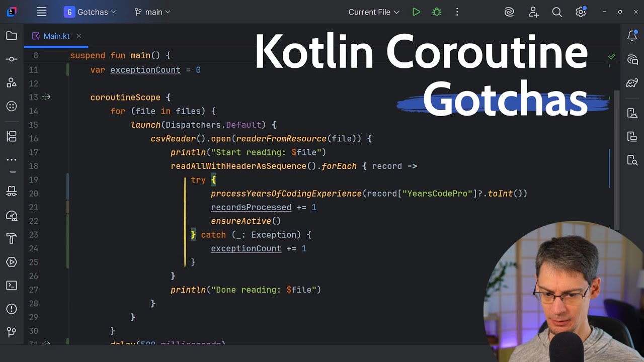Open the Services tool window
This screenshot has width=644, height=362.
11,262
